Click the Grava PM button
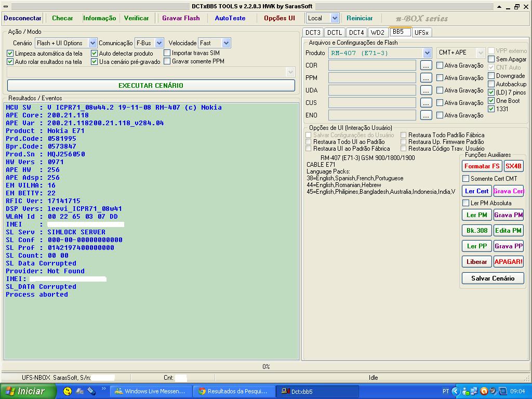532x399 pixels. [508, 215]
